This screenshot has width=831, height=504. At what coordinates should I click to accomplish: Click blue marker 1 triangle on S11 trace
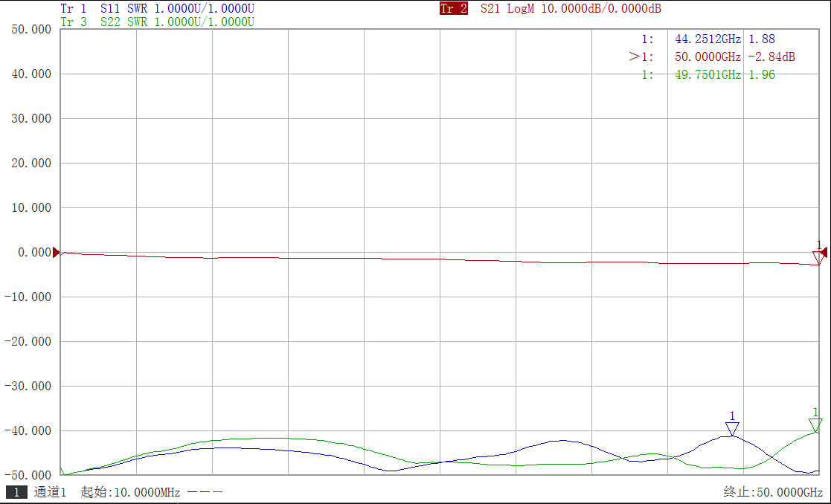[732, 429]
